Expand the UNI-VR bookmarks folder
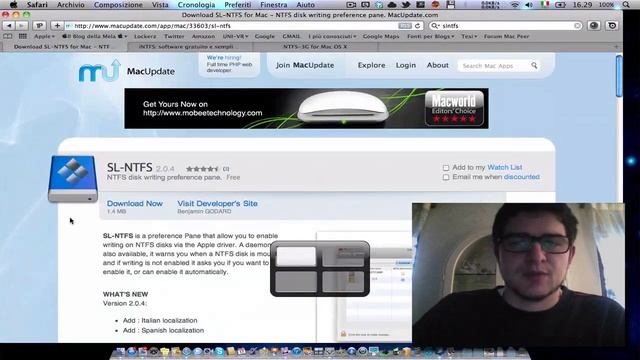The height and width of the screenshot is (360, 640). 235,36
